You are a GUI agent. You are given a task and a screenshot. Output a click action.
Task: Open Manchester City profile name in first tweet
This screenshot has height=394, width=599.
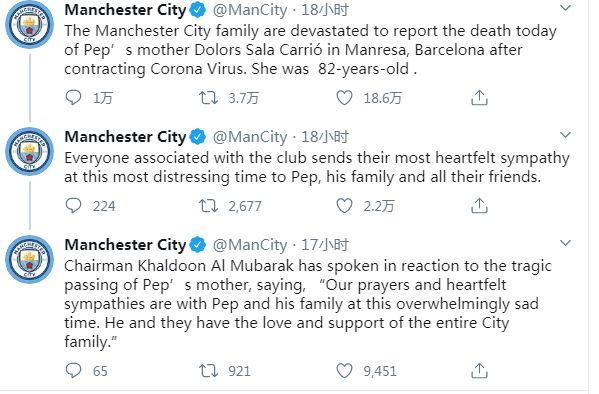click(125, 10)
